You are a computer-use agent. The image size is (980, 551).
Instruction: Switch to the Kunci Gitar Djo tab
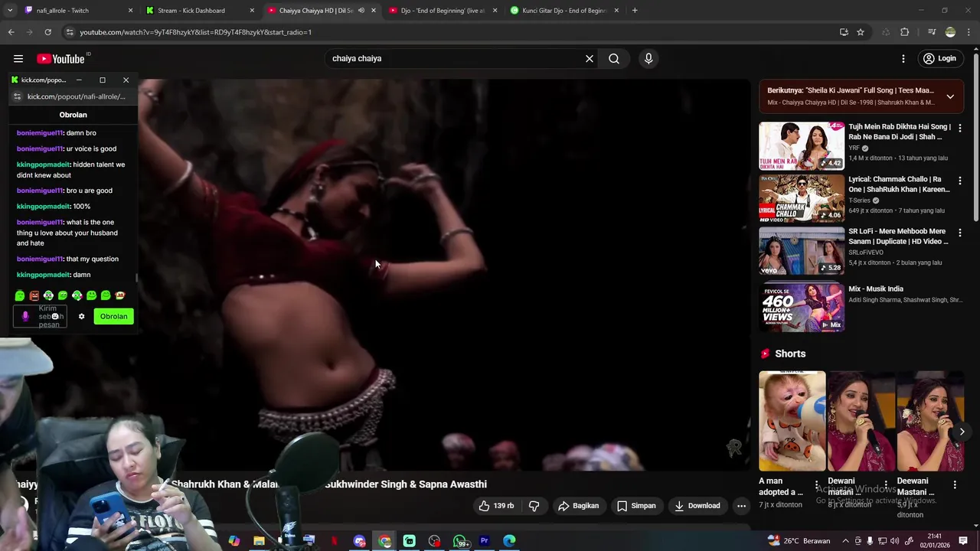tap(564, 11)
